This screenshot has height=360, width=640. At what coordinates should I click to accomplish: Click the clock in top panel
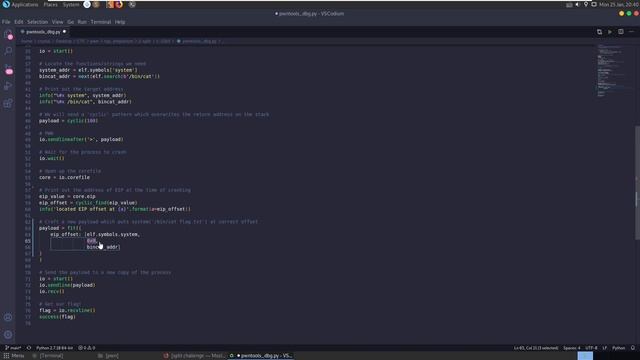619,4
